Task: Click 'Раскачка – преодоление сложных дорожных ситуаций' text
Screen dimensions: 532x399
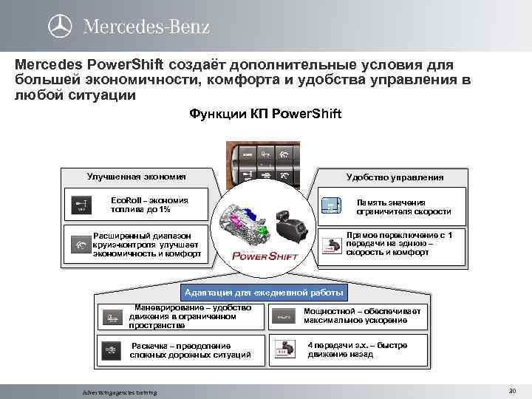Action: point(191,350)
